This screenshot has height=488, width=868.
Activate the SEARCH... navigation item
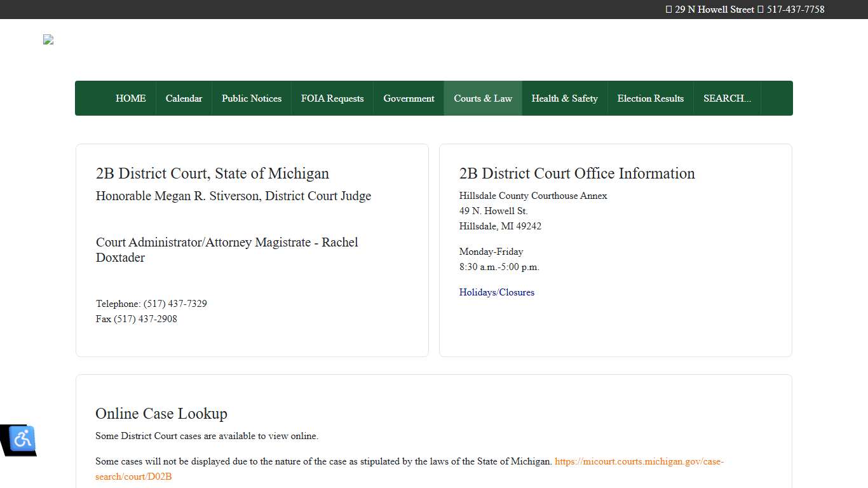(726, 98)
